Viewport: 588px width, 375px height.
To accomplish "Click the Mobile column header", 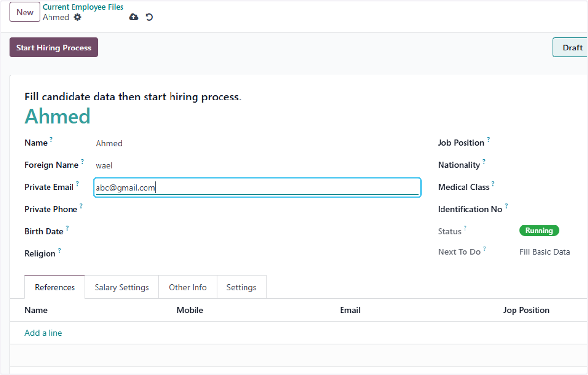I will tap(190, 310).
